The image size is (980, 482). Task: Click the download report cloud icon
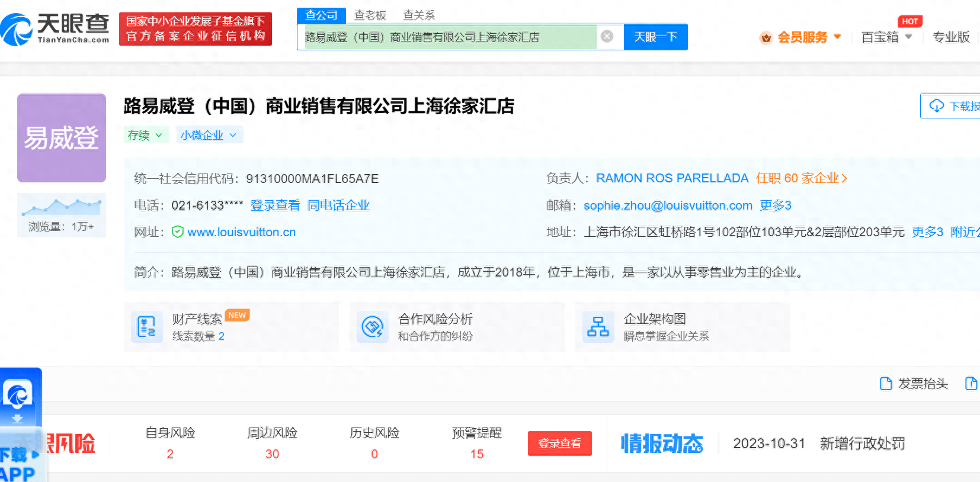(x=937, y=106)
